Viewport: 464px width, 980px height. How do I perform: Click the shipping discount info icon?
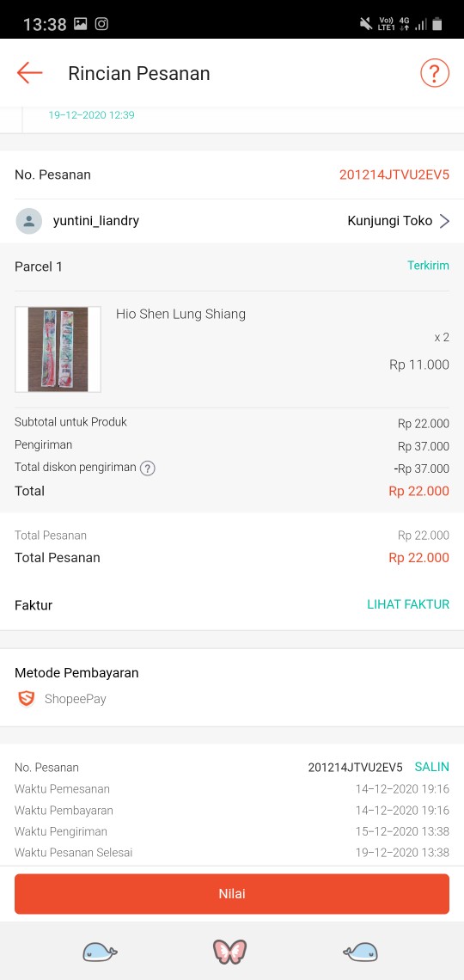[x=148, y=469]
